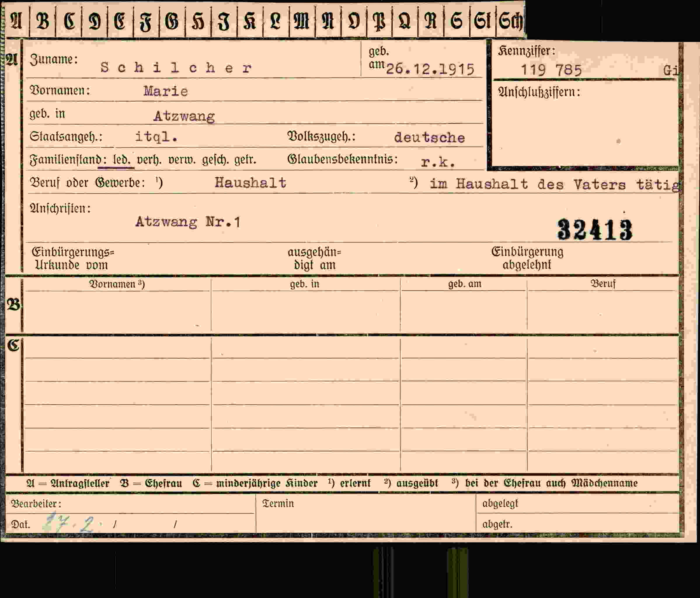Click the religion value r.k.

click(438, 163)
